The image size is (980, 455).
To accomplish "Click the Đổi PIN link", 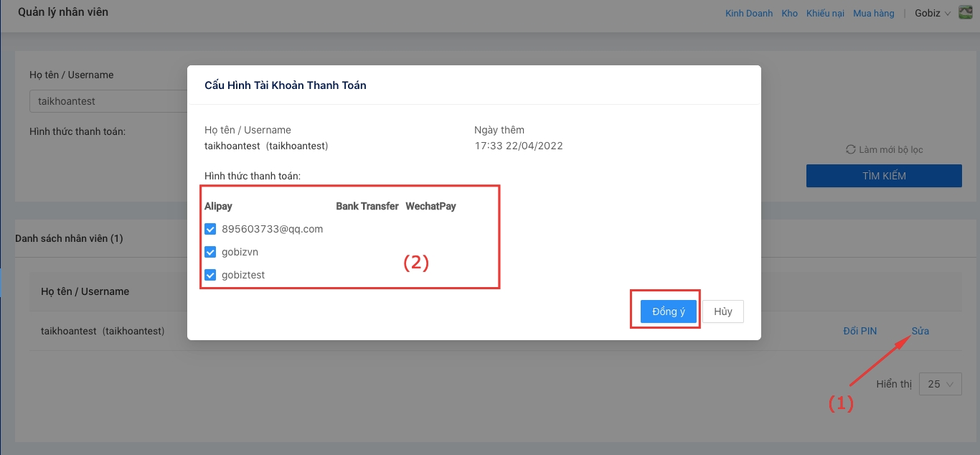I will click(x=859, y=331).
